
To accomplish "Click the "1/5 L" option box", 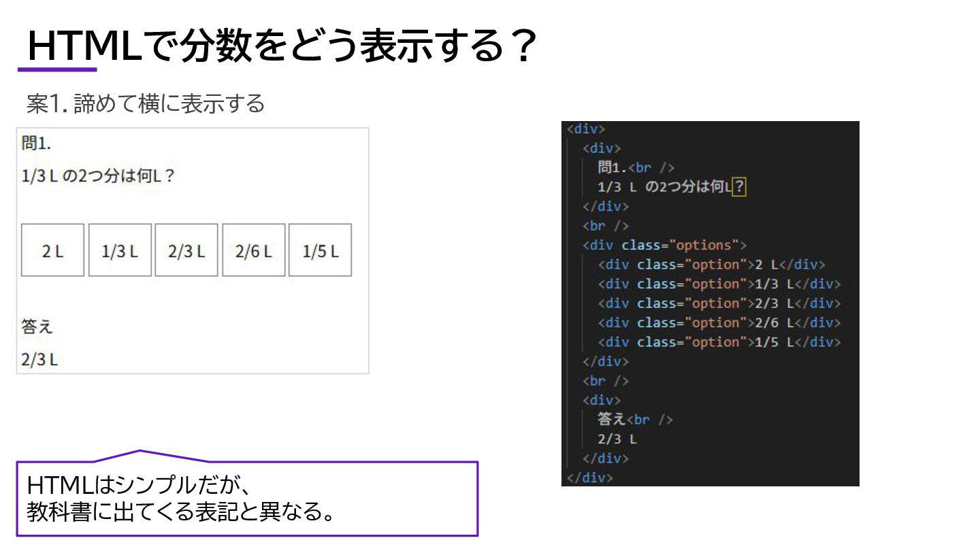I will click(x=320, y=250).
